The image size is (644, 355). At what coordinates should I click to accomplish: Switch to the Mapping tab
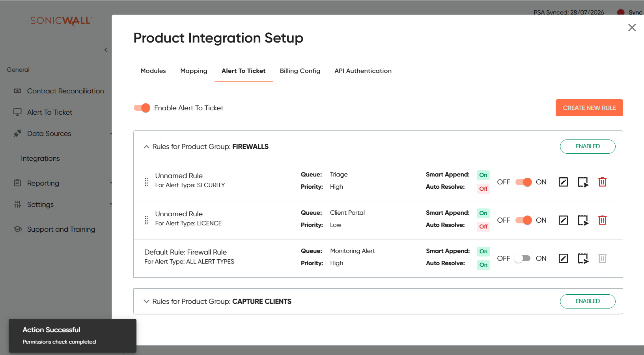coord(194,71)
